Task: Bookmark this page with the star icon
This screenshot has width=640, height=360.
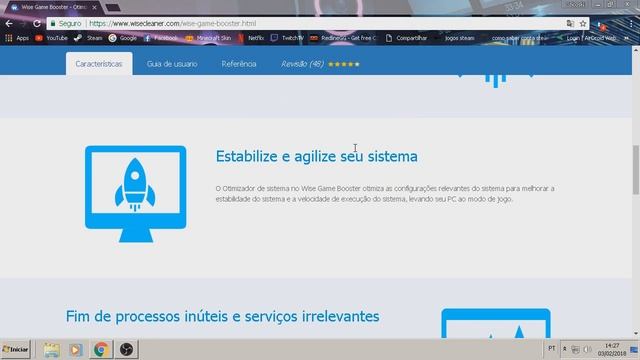Action: [583, 24]
